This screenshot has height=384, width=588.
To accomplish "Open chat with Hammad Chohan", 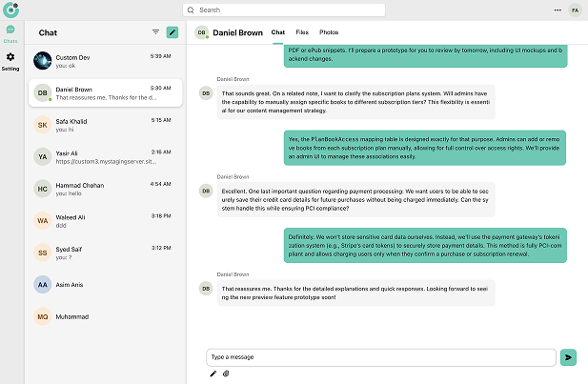I will pos(104,189).
